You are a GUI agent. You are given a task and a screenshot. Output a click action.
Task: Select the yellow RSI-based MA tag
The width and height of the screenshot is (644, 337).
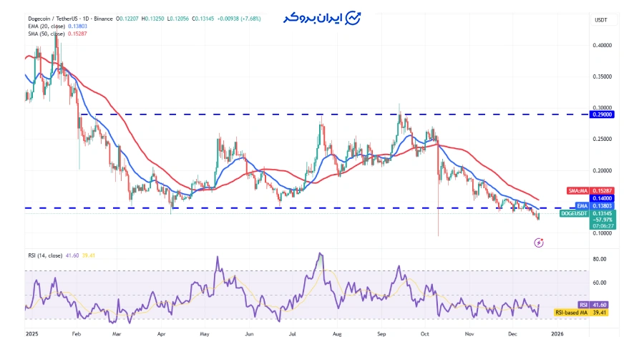coord(571,313)
